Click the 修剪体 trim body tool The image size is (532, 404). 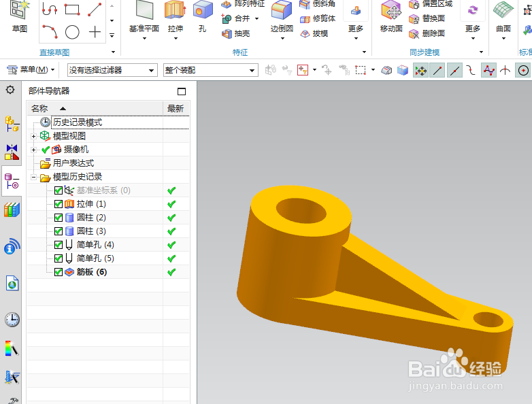pyautogui.click(x=318, y=18)
